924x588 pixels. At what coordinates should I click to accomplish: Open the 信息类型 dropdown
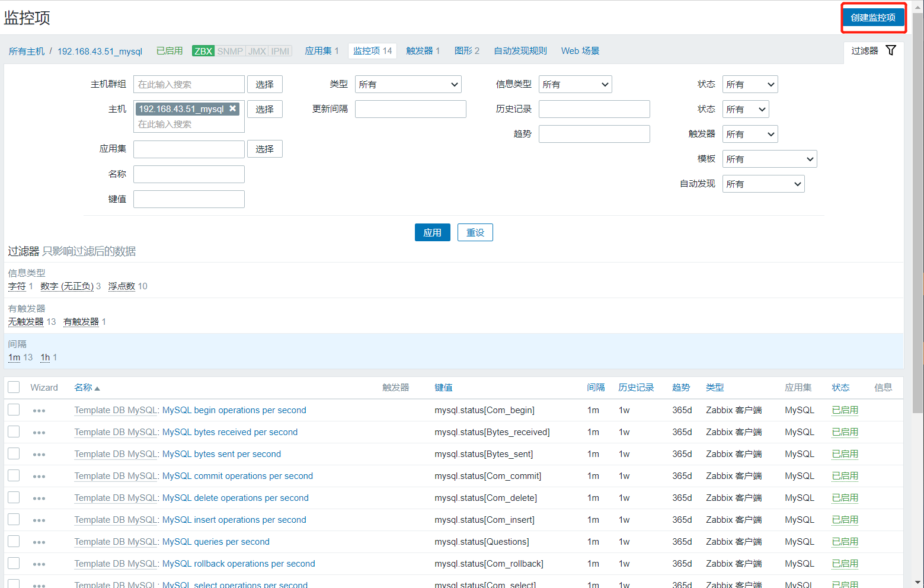tap(575, 84)
